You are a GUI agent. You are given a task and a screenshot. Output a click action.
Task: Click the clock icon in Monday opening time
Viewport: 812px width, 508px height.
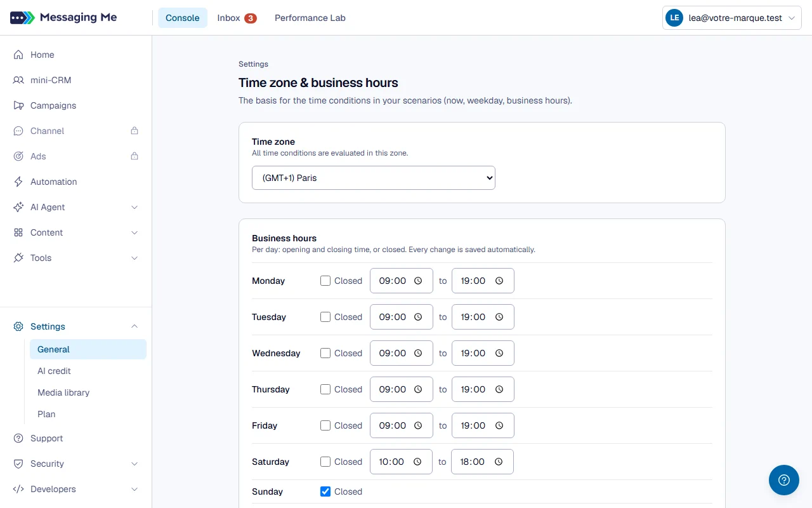coord(418,281)
